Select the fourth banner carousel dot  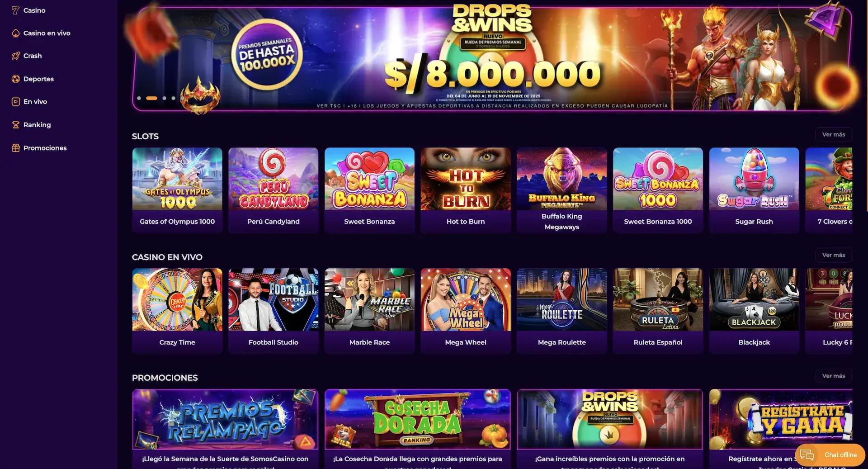(173, 98)
